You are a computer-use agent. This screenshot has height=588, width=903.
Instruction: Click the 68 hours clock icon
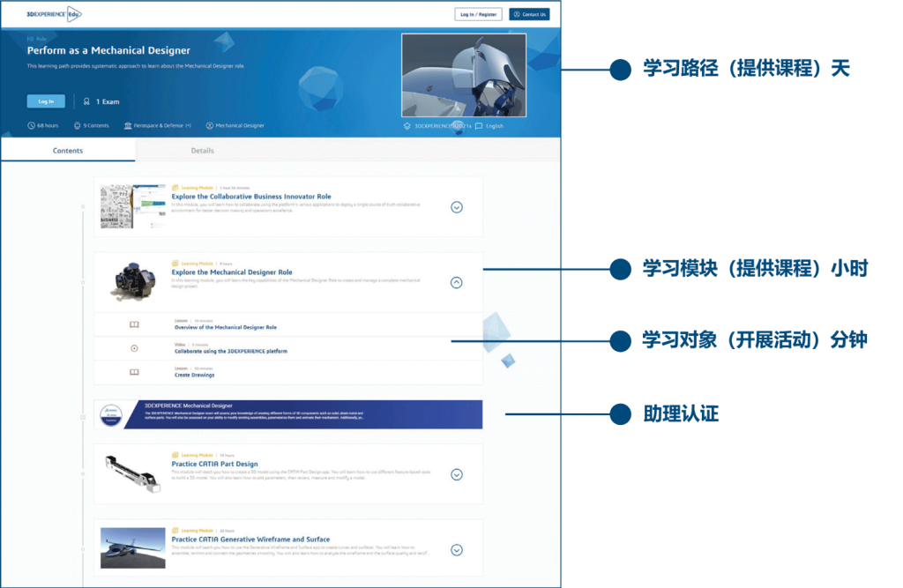[32, 126]
